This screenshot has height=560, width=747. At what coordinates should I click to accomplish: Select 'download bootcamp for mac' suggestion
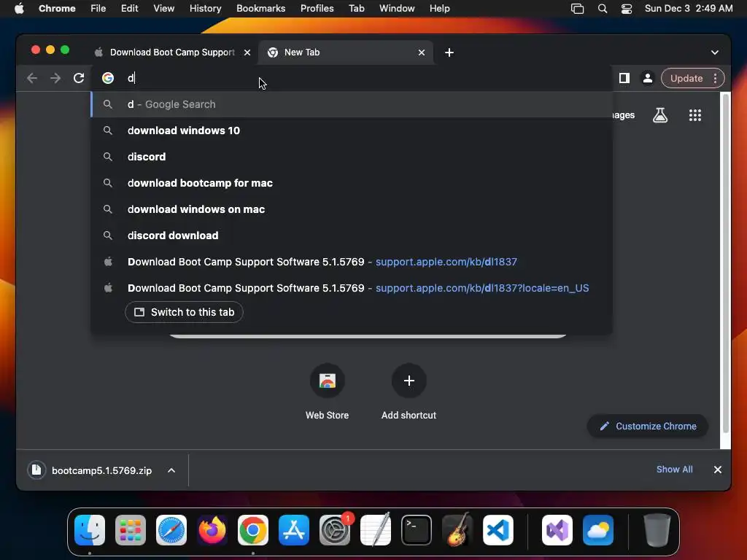(352, 183)
